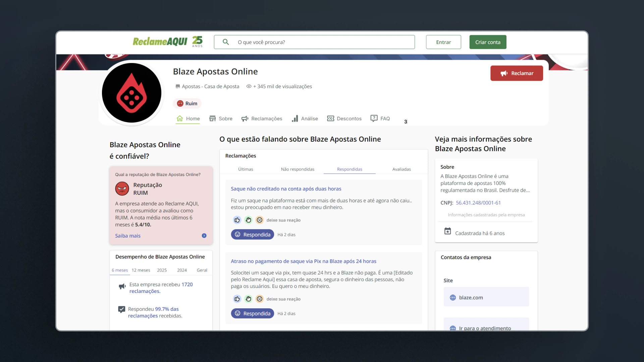Click the Criar conta button
Viewport: 644px width, 362px height.
coord(488,42)
